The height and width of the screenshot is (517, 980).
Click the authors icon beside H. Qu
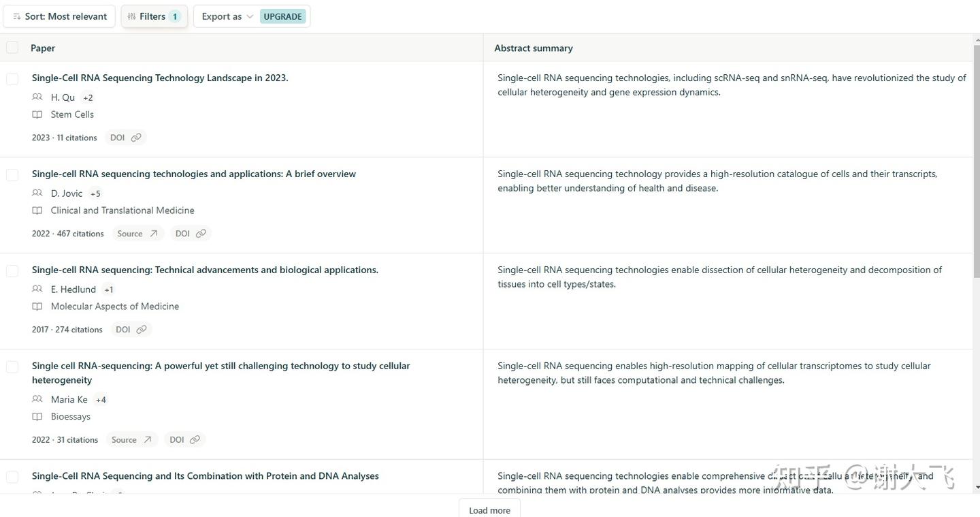coord(37,97)
